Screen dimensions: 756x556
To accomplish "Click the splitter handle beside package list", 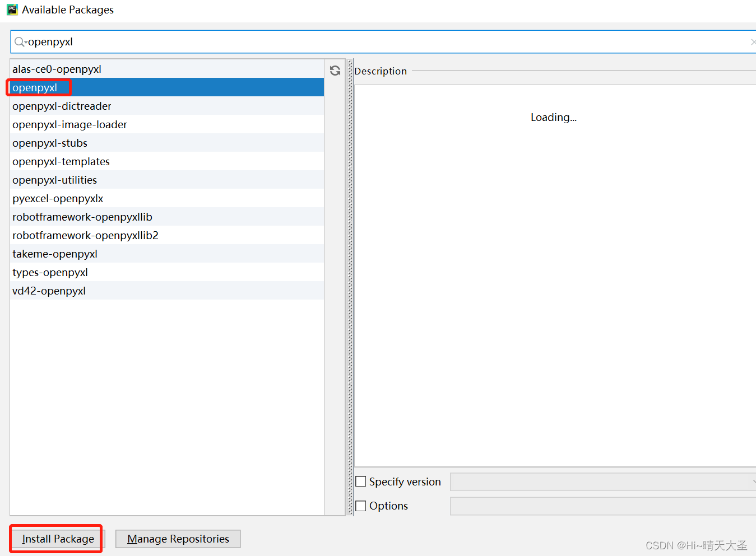I will click(x=350, y=287).
